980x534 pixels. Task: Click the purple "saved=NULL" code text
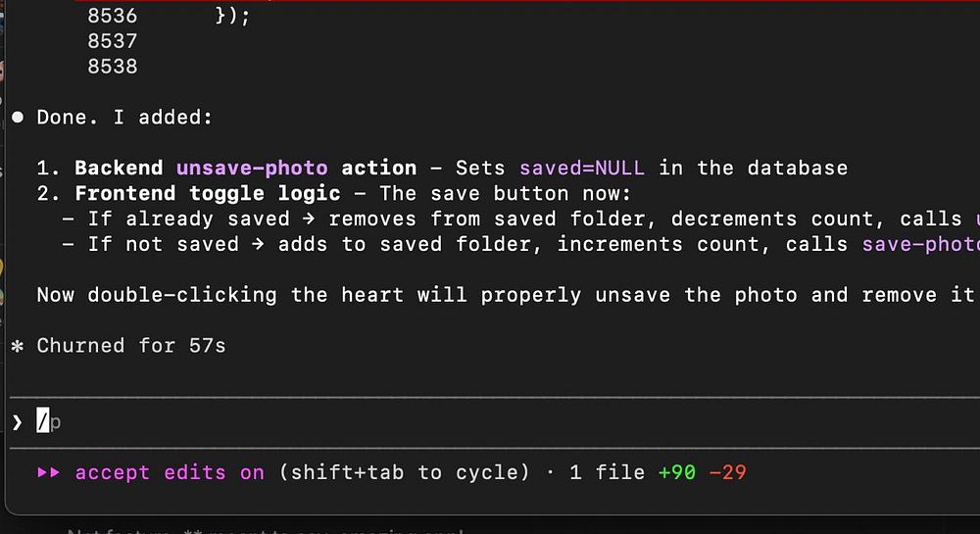click(x=582, y=168)
